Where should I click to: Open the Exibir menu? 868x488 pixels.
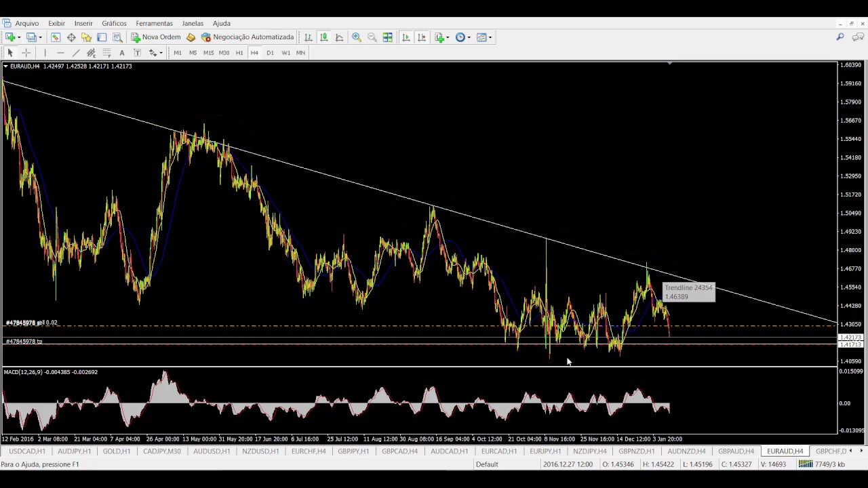56,23
